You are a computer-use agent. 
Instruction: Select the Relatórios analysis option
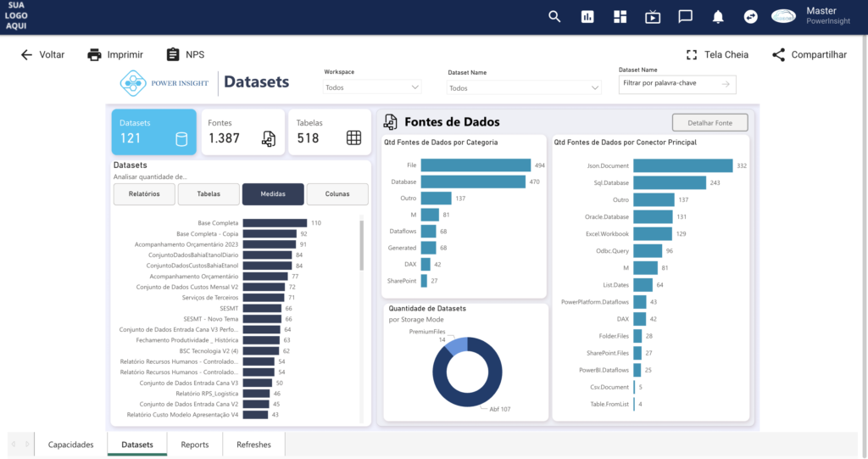tap(143, 194)
